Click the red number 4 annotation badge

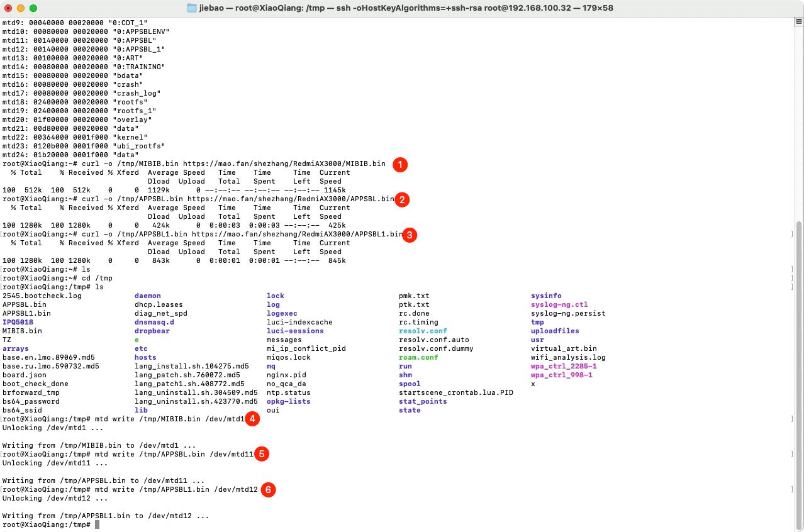(x=252, y=419)
